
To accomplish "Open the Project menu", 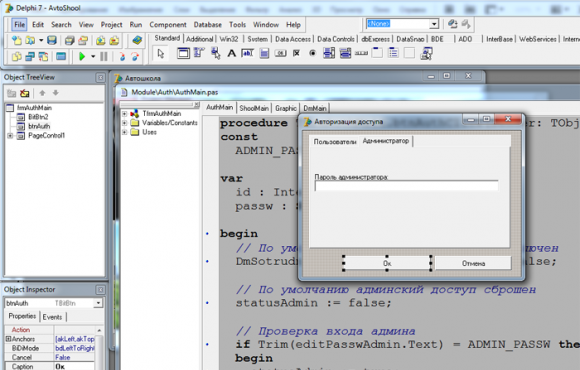I will coord(111,25).
